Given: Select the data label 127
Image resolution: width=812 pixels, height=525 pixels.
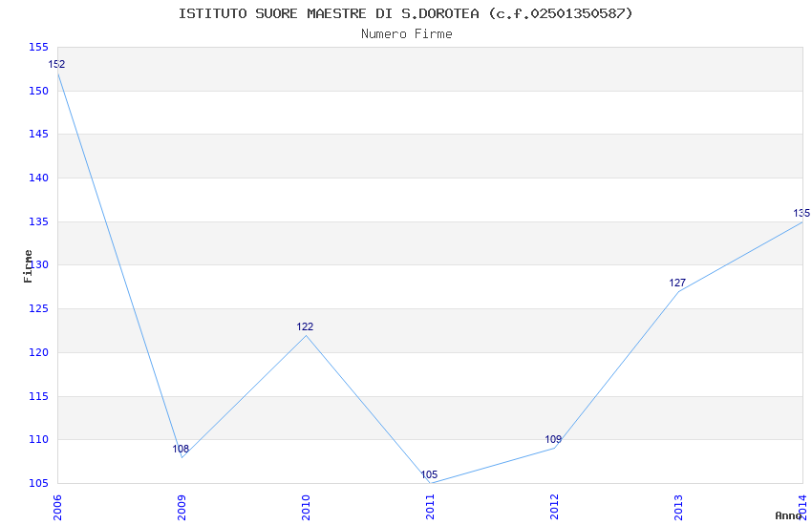Looking at the screenshot, I should point(677,283).
